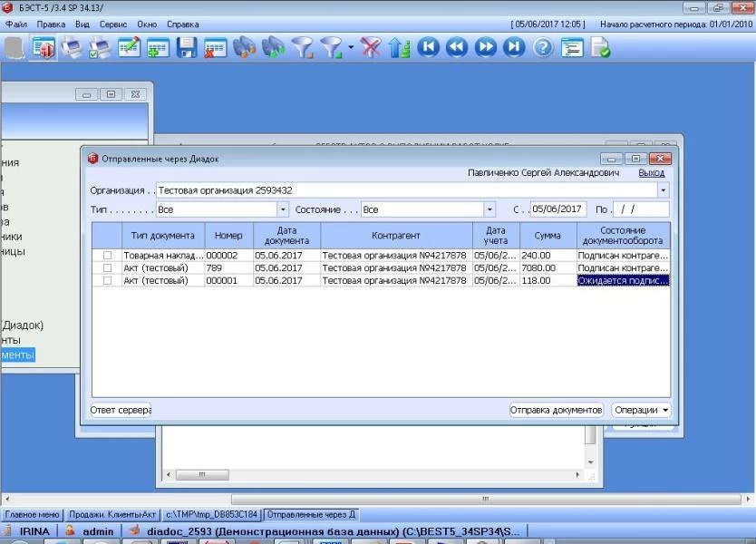Click the main window horizontal scrollbar thumb
Image resolution: width=756 pixels, height=544 pixels.
point(486,500)
